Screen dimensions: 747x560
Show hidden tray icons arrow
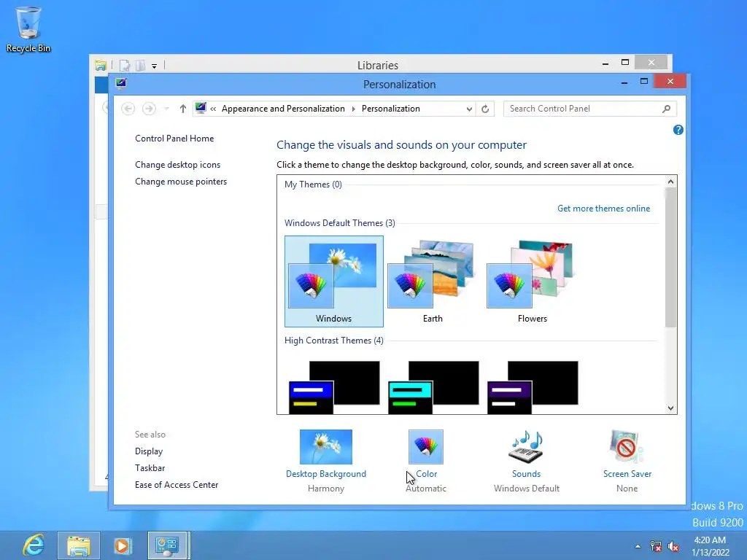[x=638, y=546]
